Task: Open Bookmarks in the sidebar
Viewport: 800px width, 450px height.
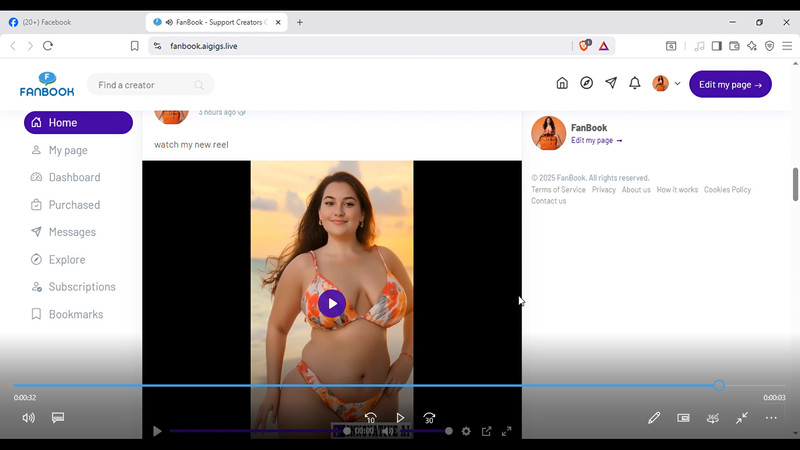Action: (x=76, y=314)
